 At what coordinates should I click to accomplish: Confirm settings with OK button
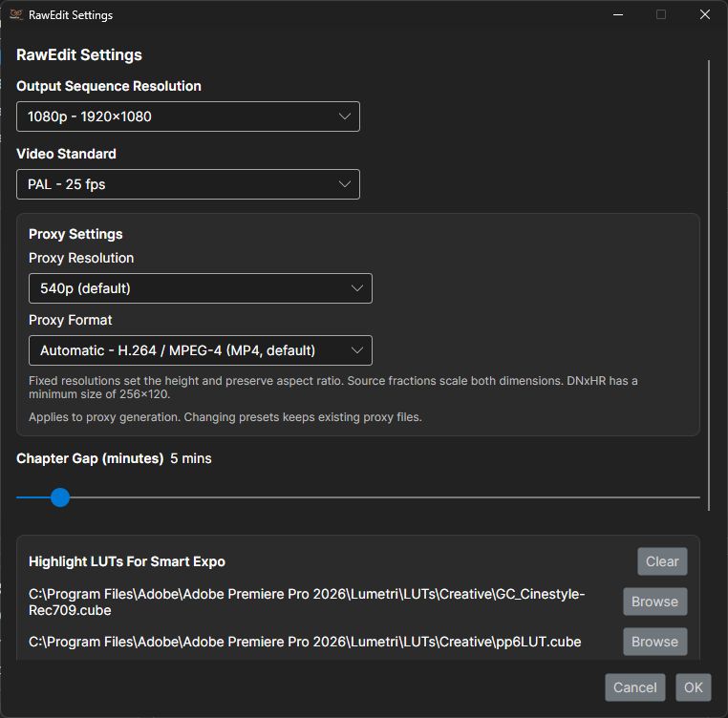[694, 687]
